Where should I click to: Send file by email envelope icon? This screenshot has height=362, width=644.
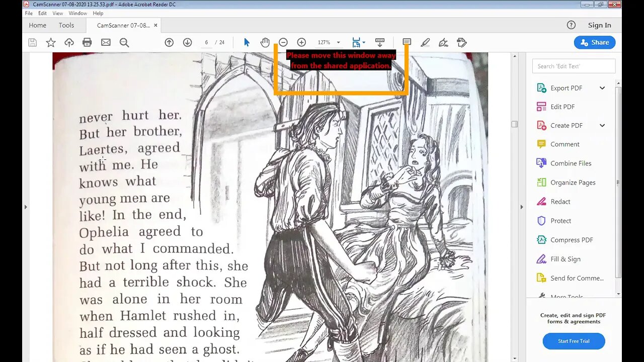pos(106,43)
